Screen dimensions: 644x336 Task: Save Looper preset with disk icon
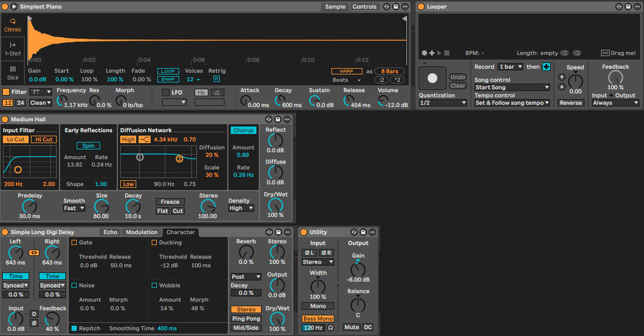click(628, 6)
